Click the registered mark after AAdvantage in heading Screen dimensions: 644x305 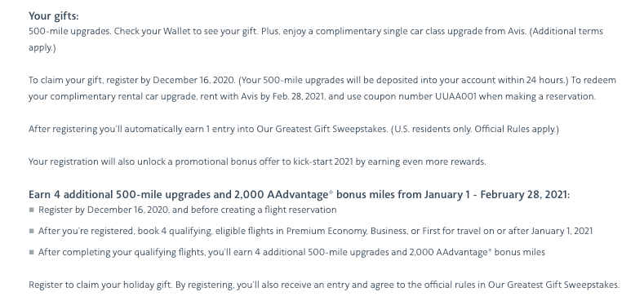click(x=331, y=192)
